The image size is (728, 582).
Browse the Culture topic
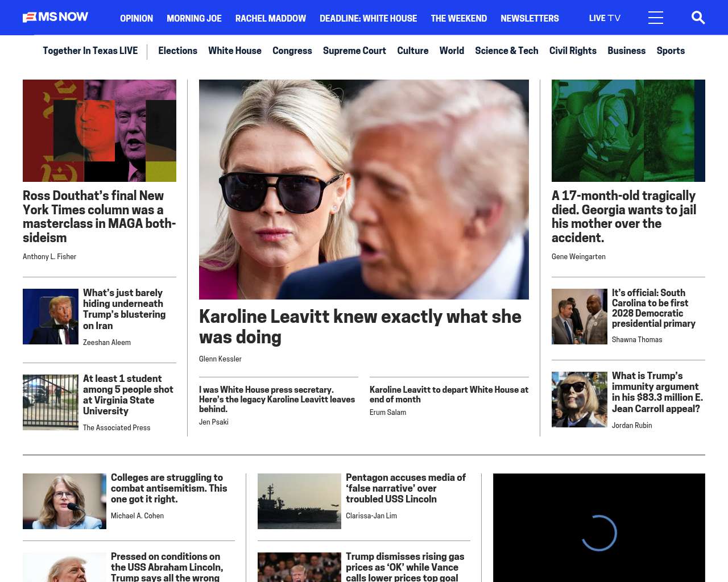[413, 51]
